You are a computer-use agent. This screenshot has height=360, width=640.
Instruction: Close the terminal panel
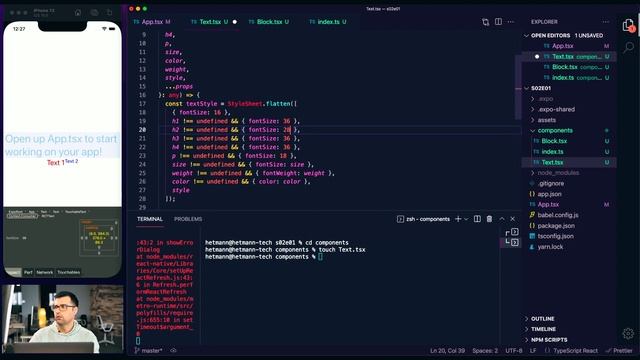pos(513,219)
